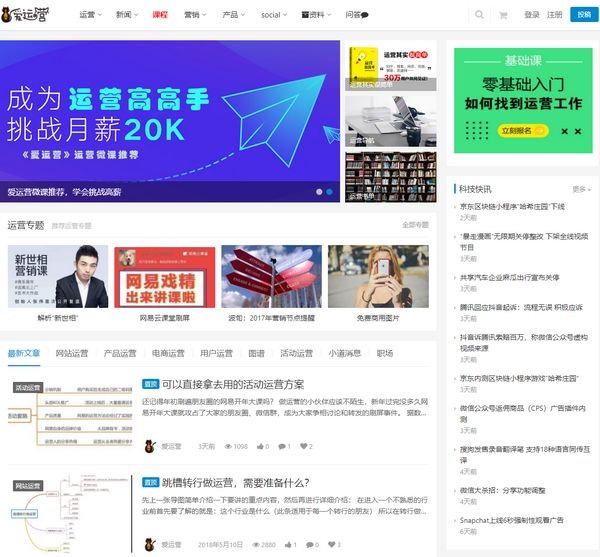This screenshot has height=557, width=600.
Task: Expand the 运营 dropdown menu
Action: pyautogui.click(x=90, y=15)
